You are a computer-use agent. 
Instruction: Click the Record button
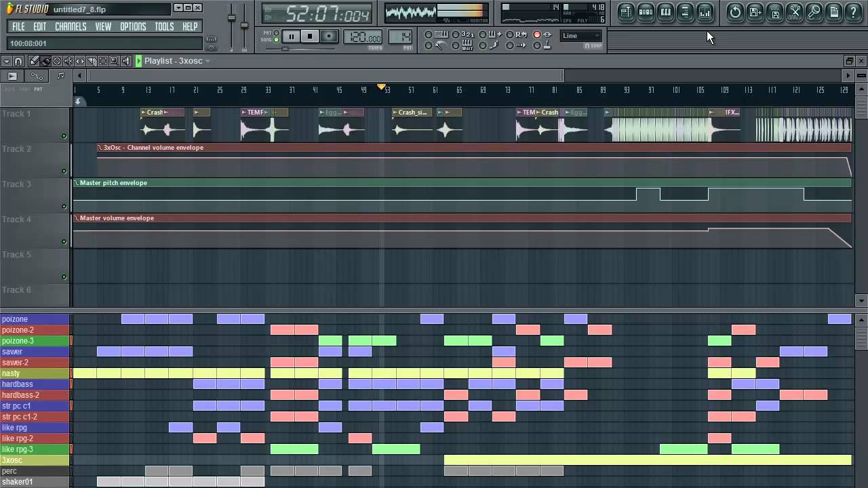(x=329, y=37)
